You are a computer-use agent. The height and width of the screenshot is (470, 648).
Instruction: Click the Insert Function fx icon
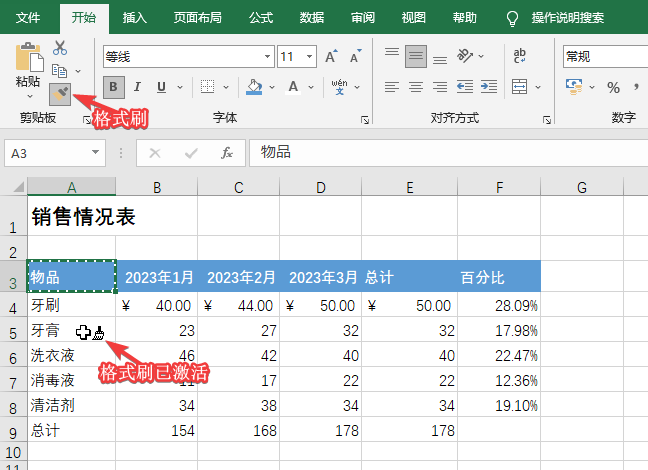(226, 153)
